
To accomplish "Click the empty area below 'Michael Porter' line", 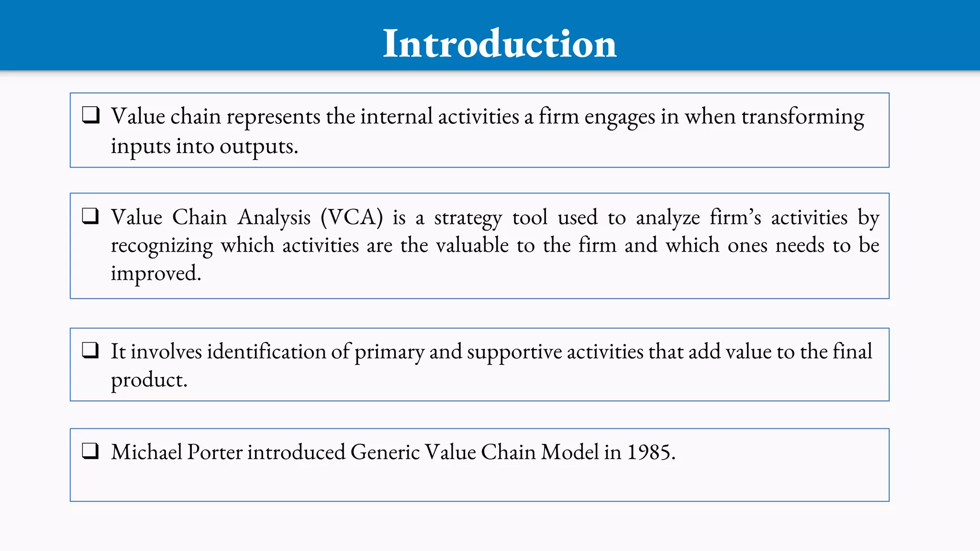I will tap(479, 483).
